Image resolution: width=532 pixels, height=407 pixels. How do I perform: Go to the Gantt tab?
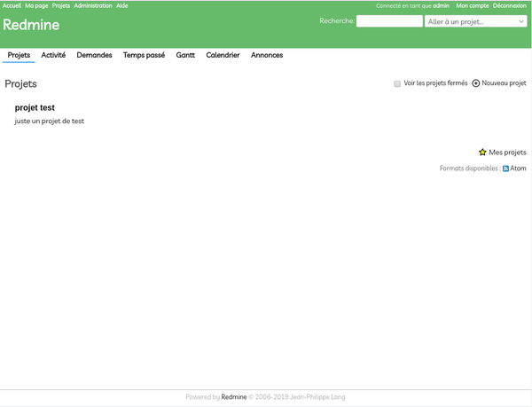click(185, 55)
